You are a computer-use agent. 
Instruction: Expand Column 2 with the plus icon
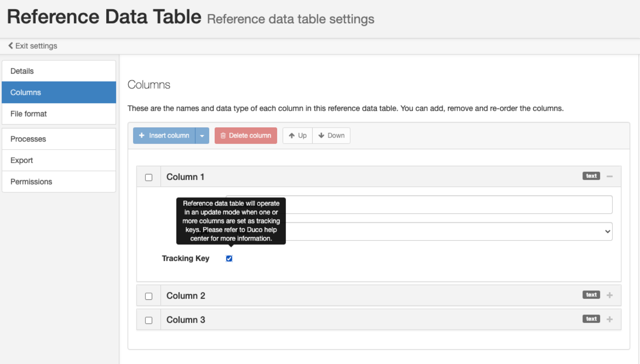pyautogui.click(x=609, y=295)
